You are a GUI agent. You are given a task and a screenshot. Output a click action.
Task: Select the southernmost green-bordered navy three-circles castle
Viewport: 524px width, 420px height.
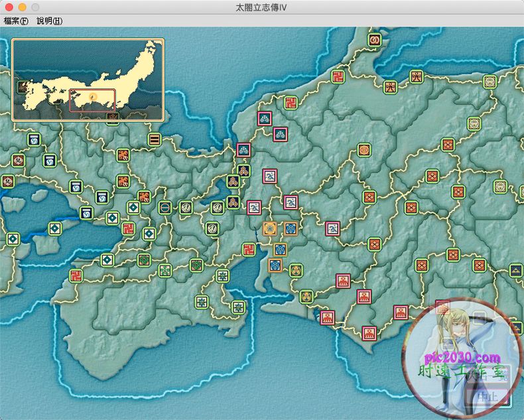pyautogui.click(x=233, y=202)
